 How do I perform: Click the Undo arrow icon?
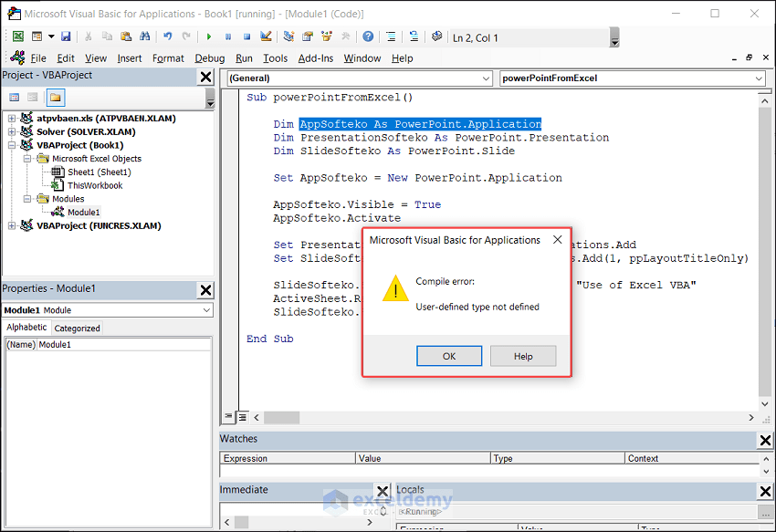tap(168, 37)
